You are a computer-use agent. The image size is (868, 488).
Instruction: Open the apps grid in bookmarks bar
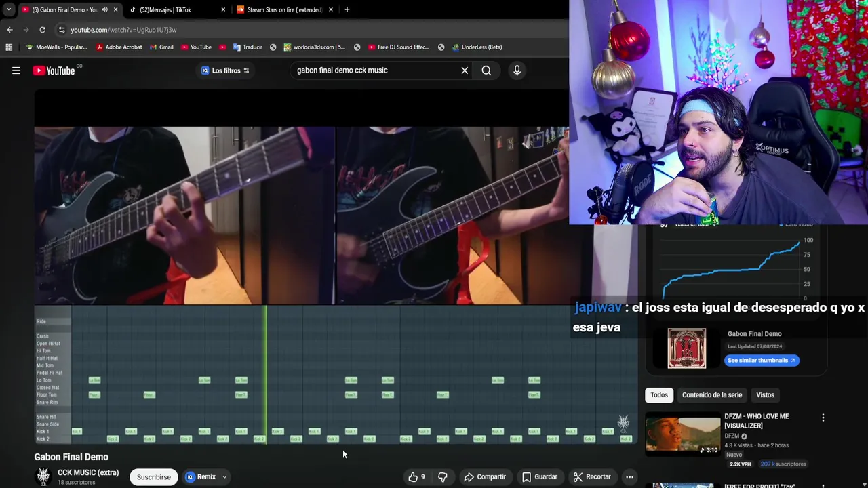pos(9,47)
